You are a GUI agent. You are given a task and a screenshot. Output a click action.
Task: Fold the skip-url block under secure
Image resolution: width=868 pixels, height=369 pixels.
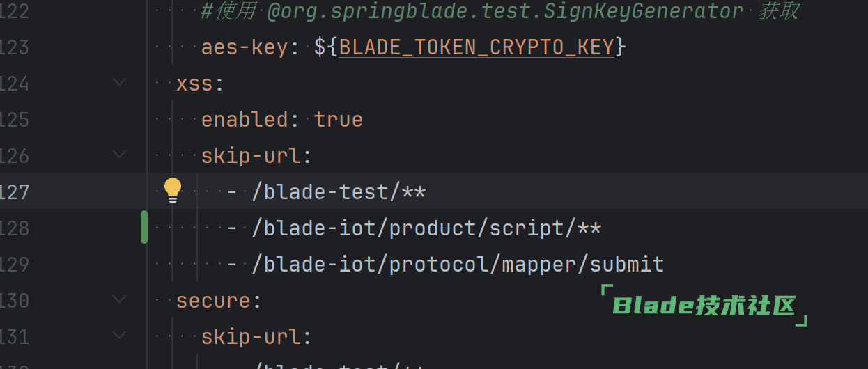coord(120,336)
